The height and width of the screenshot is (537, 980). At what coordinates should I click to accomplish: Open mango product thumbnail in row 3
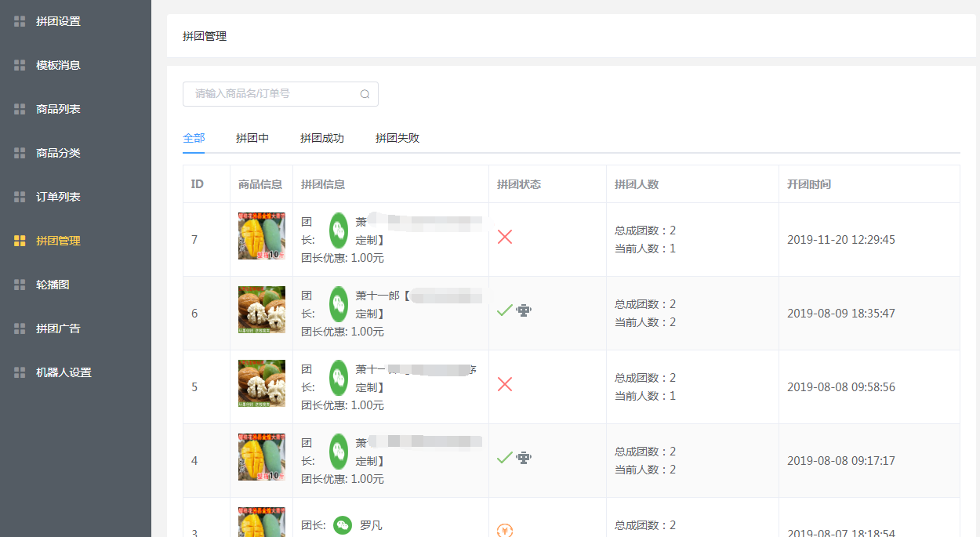tap(262, 522)
